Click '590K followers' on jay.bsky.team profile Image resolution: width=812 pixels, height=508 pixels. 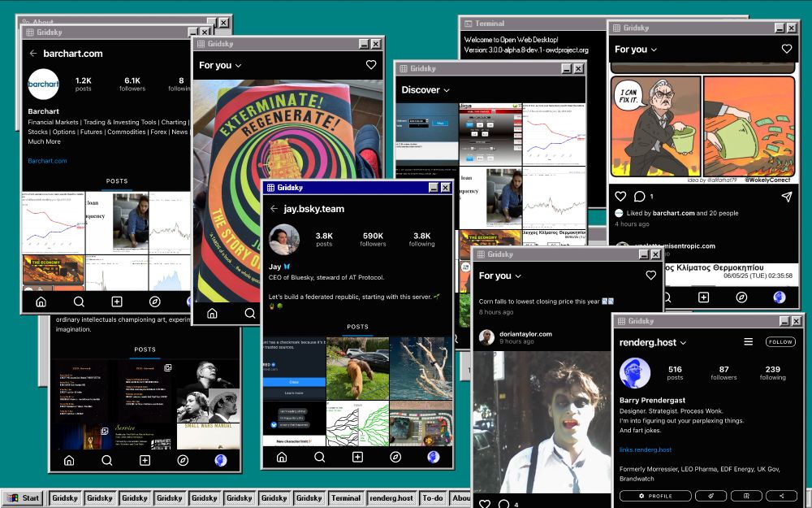373,240
